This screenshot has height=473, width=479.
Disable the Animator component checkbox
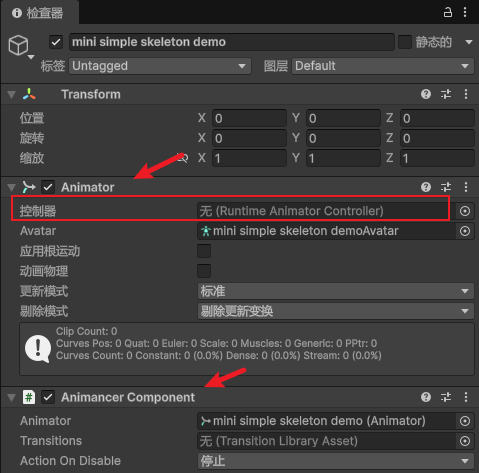[48, 187]
